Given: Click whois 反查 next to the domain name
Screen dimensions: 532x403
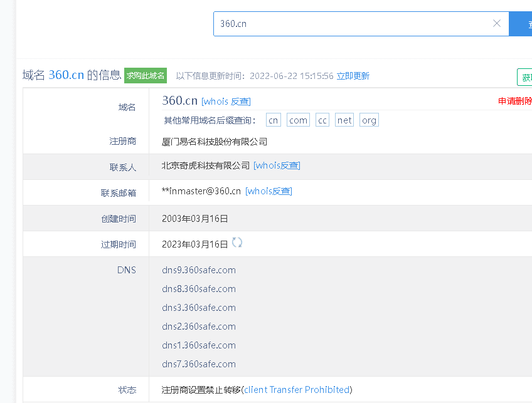Looking at the screenshot, I should pos(226,102).
